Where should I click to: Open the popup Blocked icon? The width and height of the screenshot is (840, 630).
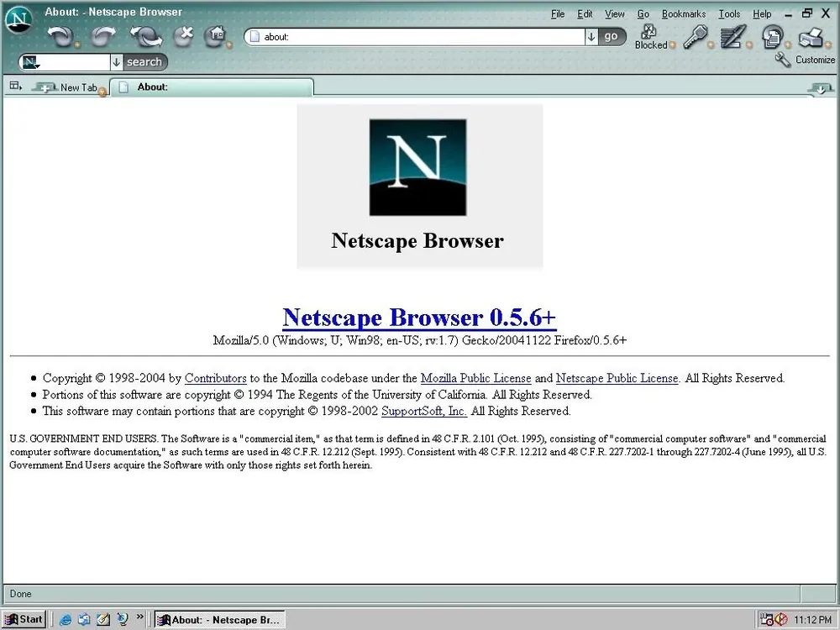[649, 36]
